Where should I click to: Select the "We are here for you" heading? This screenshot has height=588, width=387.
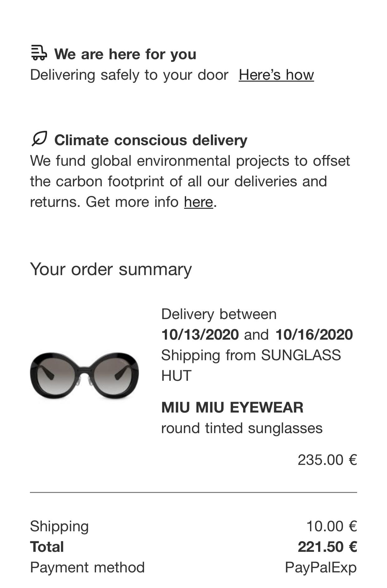click(125, 54)
